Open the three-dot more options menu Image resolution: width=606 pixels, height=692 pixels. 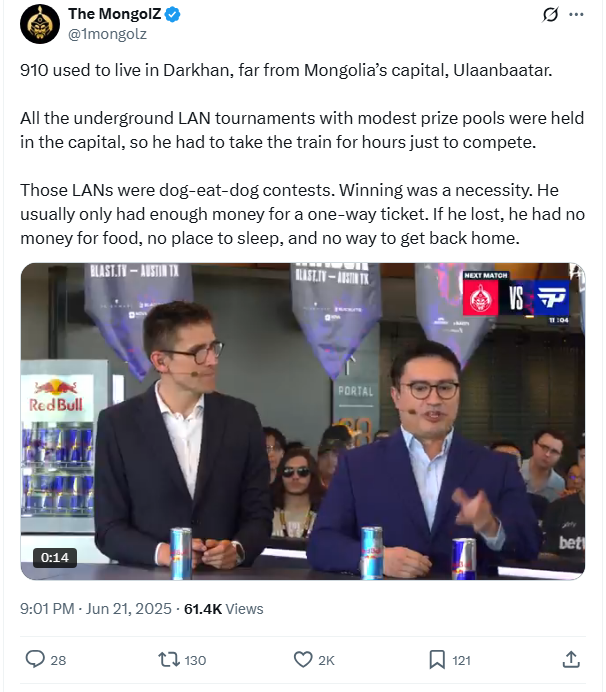pos(576,15)
